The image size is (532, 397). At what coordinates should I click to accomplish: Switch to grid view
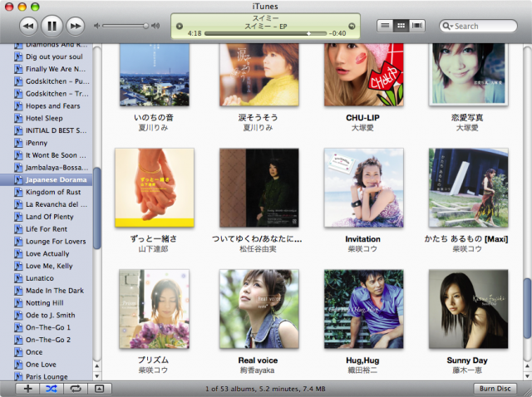[x=401, y=26]
